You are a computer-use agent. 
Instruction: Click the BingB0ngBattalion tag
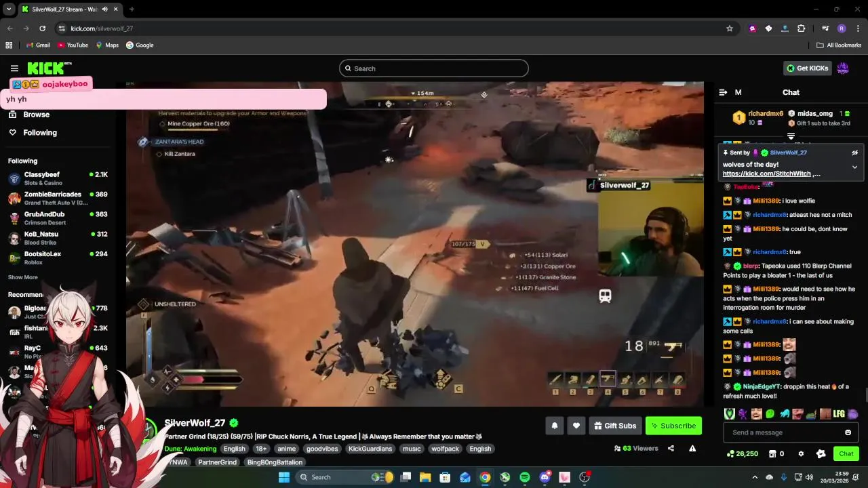coord(275,462)
